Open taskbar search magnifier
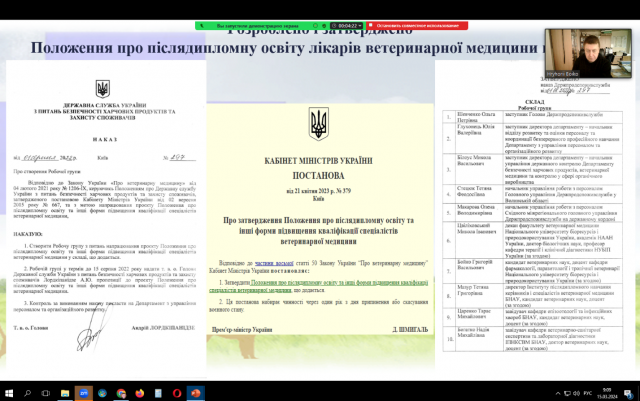This screenshot has height=401, width=640. point(27,393)
